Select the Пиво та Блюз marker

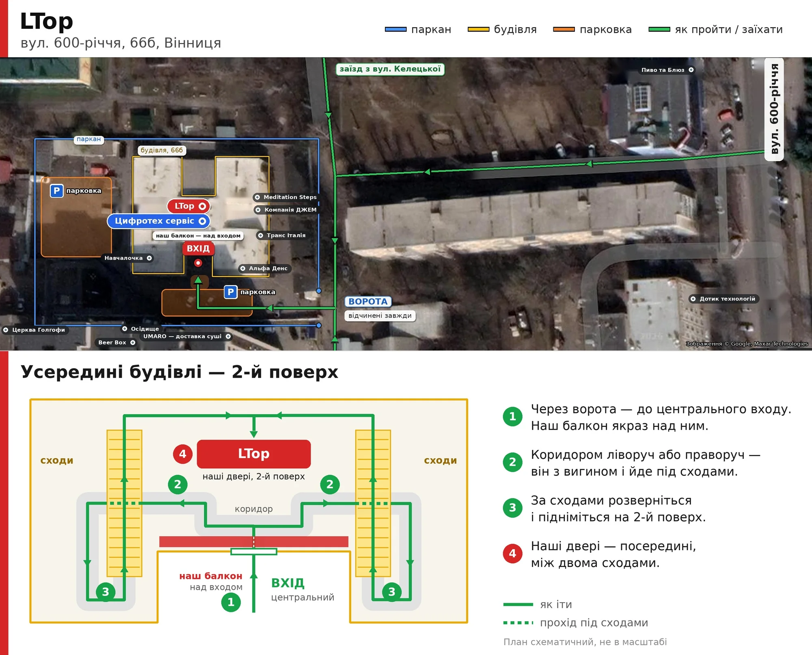point(667,70)
